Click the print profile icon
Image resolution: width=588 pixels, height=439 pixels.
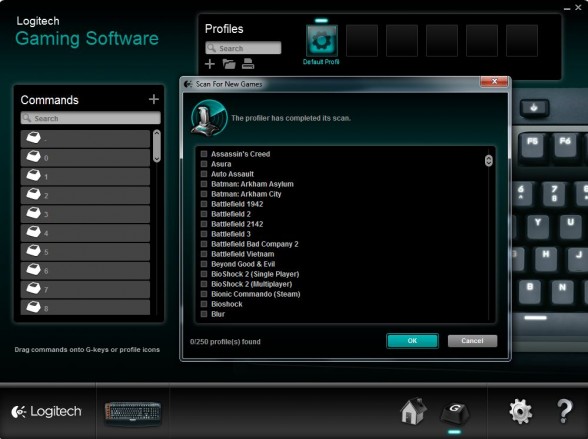coord(248,64)
